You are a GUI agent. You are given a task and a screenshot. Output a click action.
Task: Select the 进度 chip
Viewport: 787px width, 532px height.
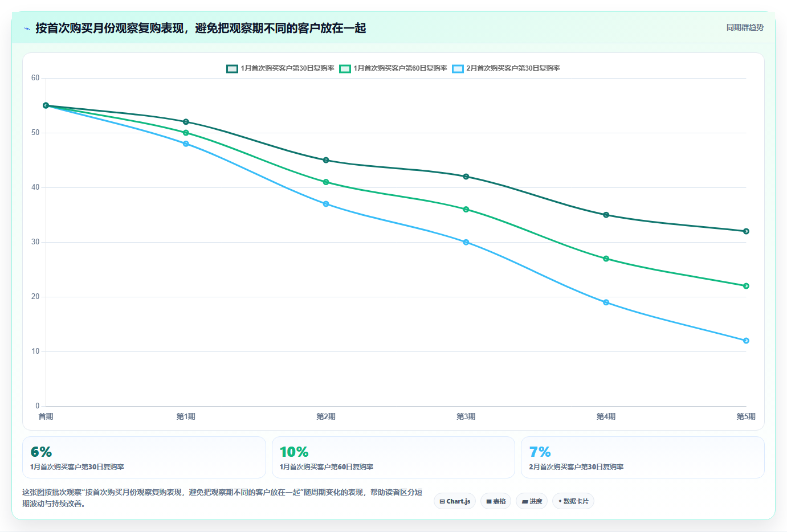pyautogui.click(x=532, y=501)
